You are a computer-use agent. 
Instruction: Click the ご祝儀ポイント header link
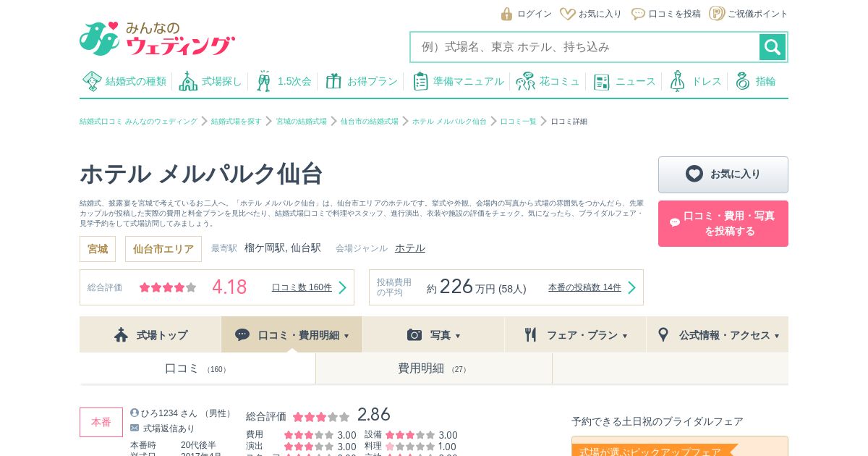coord(758,14)
